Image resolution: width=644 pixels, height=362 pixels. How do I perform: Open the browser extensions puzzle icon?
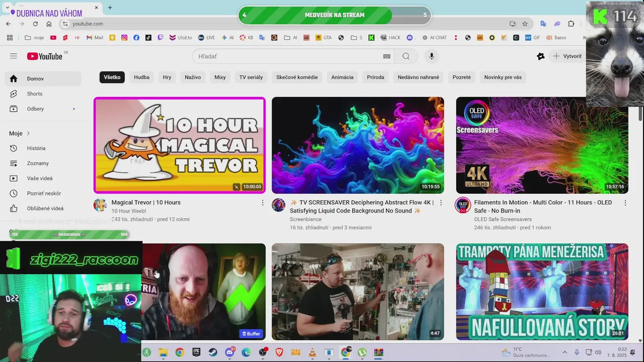coord(571,24)
